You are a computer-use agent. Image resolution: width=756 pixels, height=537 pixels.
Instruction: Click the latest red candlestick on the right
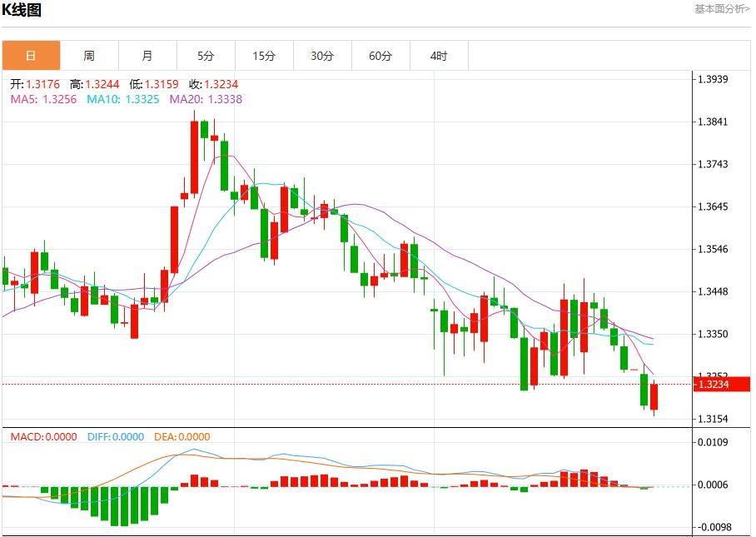(654, 396)
